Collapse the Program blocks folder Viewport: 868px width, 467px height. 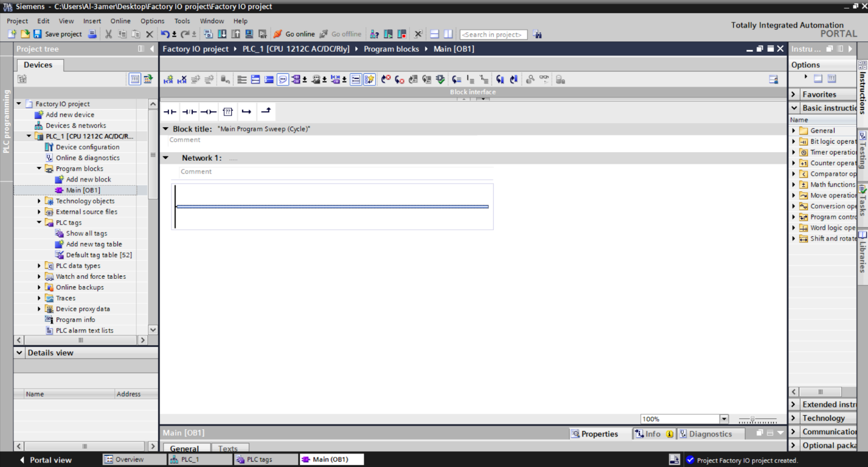(40, 169)
